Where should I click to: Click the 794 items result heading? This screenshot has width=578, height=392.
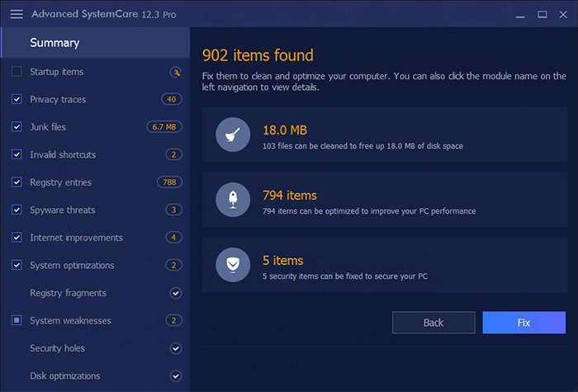290,196
